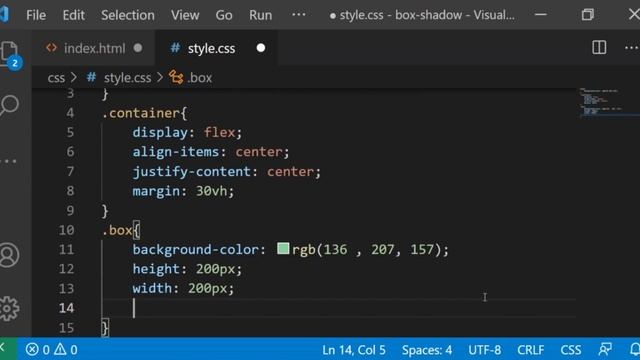Image resolution: width=640 pixels, height=360 pixels.
Task: Click the VS Code logo icon
Action: [4, 15]
